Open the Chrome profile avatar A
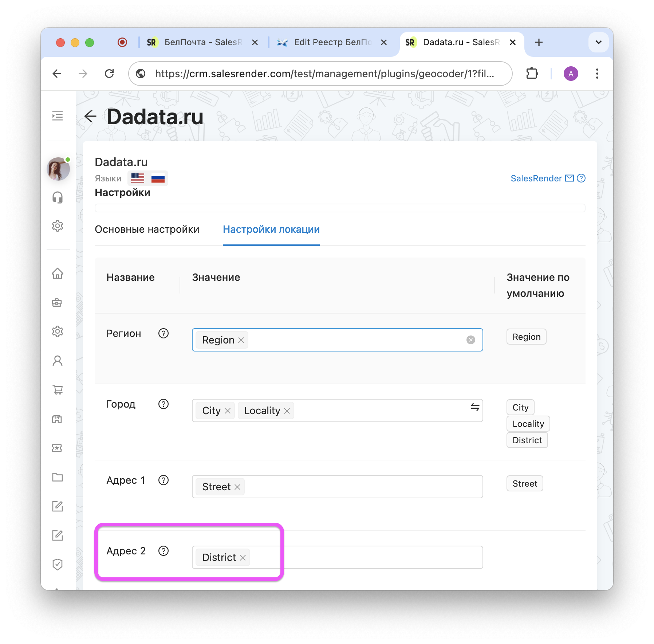Viewport: 654px width, 644px height. pos(571,74)
